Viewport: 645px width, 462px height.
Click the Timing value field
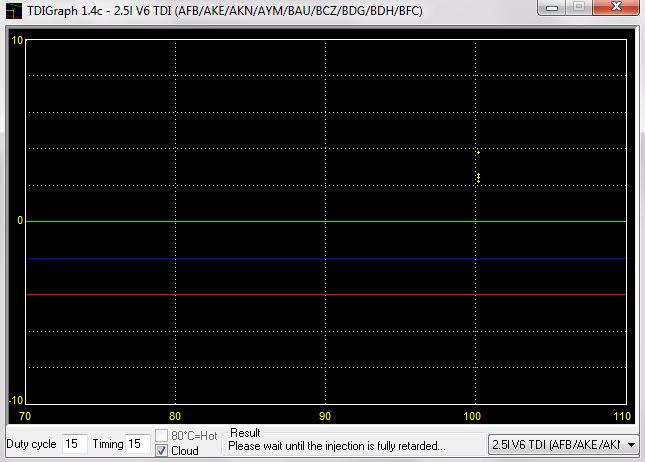point(137,444)
